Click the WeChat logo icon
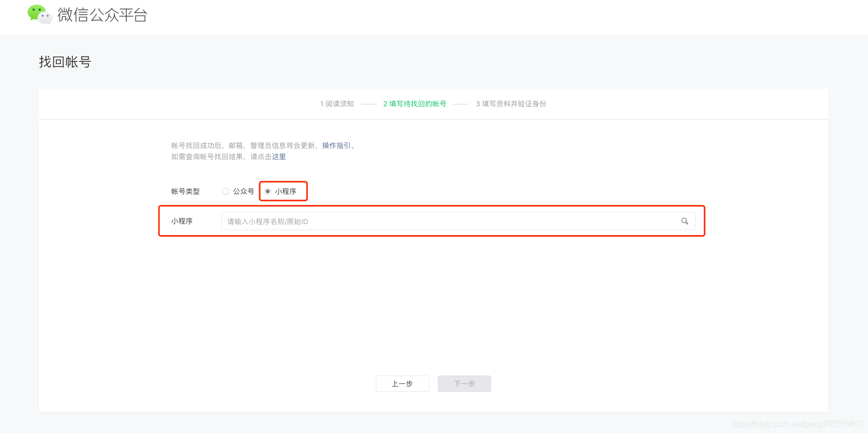Image resolution: width=868 pixels, height=433 pixels. coord(40,15)
